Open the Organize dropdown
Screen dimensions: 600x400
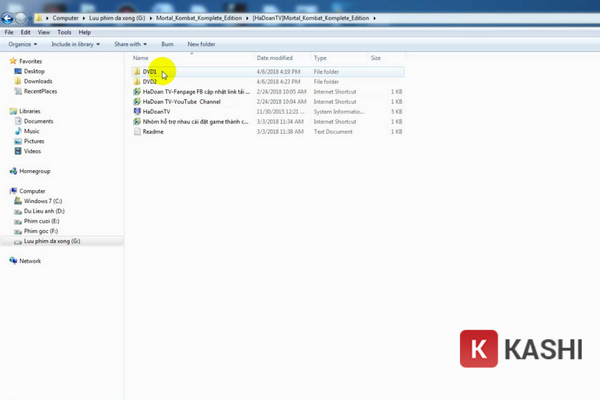(x=23, y=44)
